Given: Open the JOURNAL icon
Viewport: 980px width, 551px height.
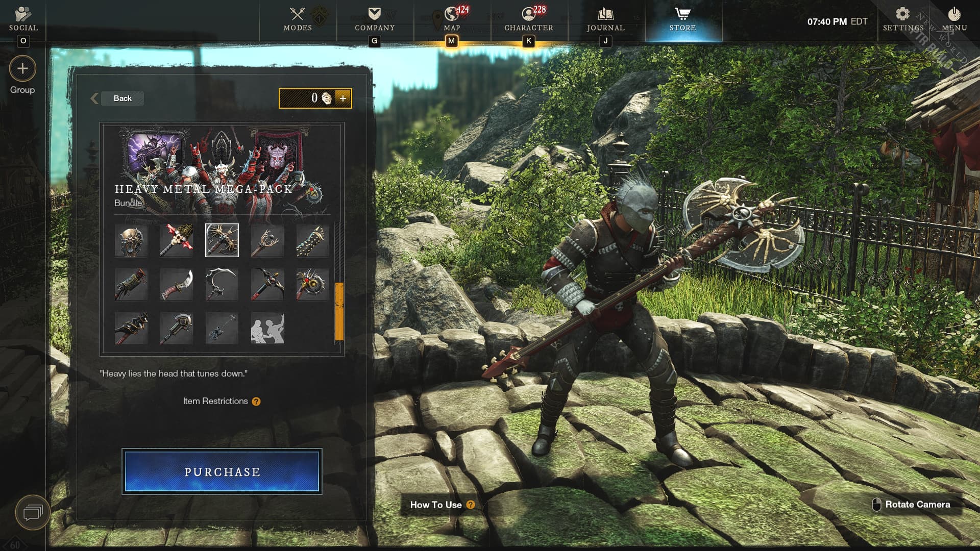Looking at the screenshot, I should pos(605,20).
